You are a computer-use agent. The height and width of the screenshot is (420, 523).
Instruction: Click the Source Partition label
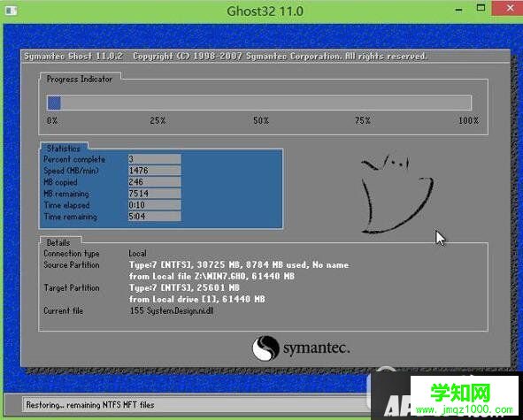pos(72,264)
